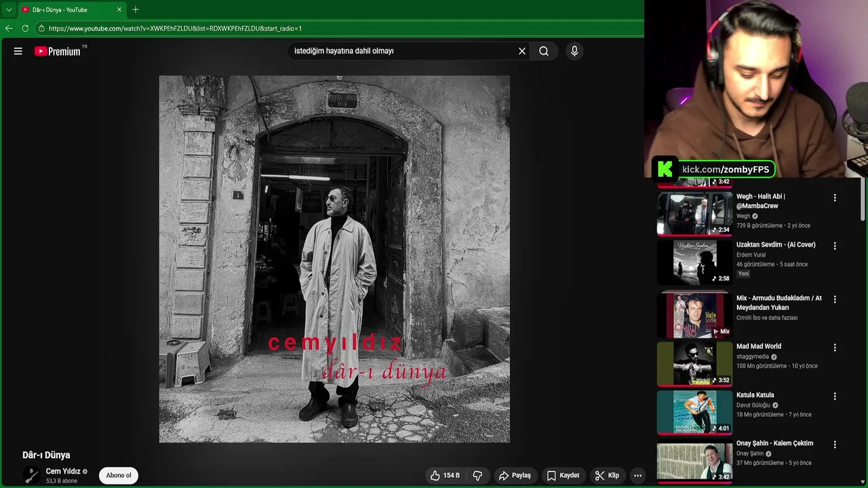Open a new browser tab
Screen dimensions: 868x488
[x=136, y=9]
